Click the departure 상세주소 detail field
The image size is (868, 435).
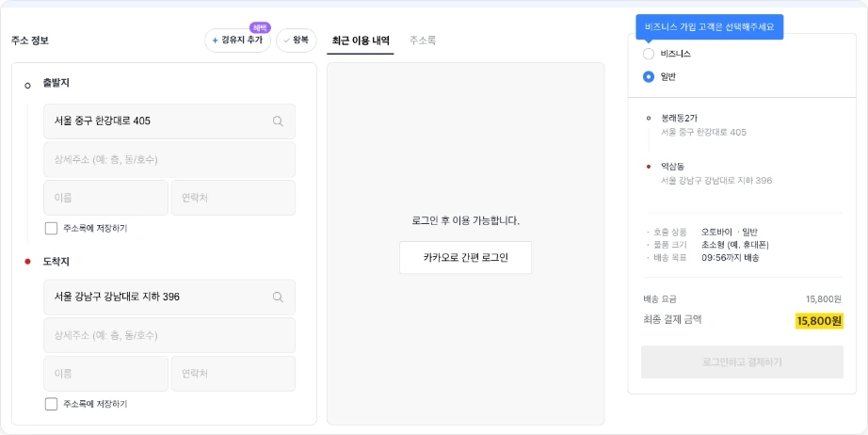tap(169, 159)
